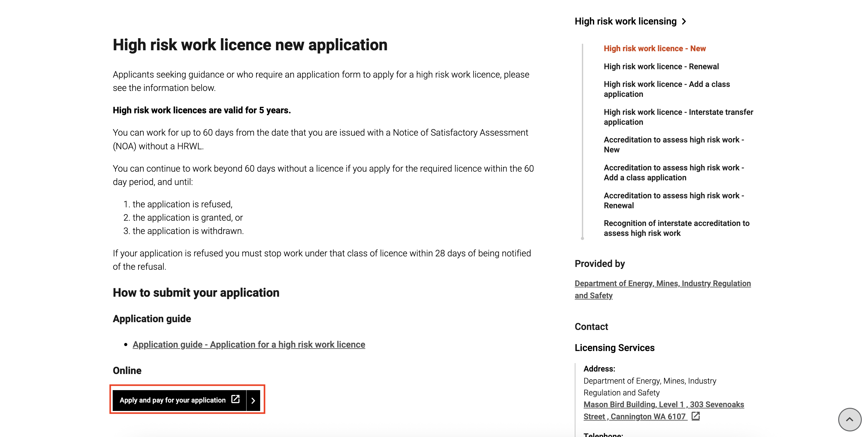Open the High risk work licence - Add a class application page

point(666,89)
